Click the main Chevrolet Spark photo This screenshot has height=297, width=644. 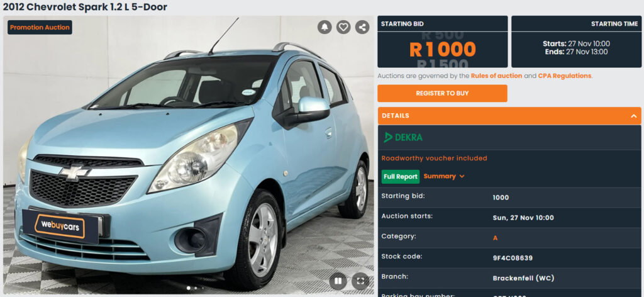point(189,155)
